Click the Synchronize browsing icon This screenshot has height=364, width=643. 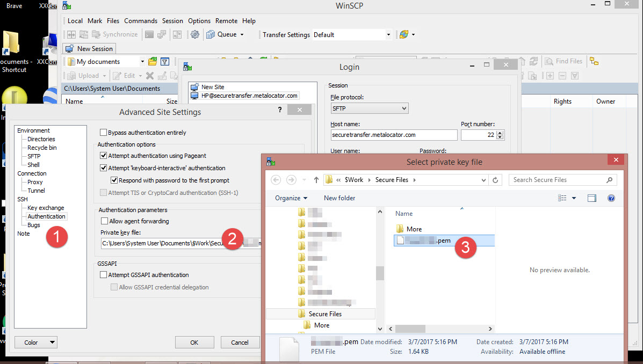coord(177,34)
